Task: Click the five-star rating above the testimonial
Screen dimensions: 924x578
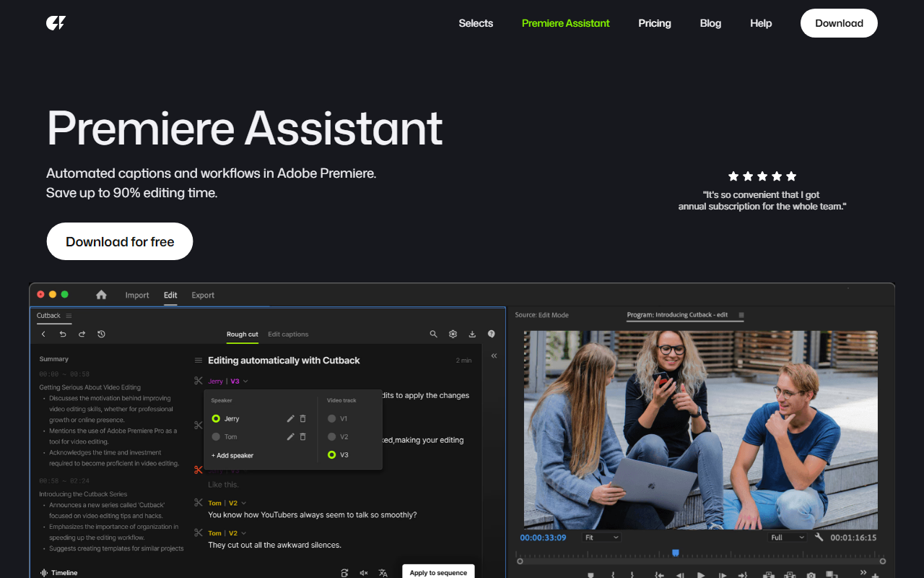Action: 762,176
